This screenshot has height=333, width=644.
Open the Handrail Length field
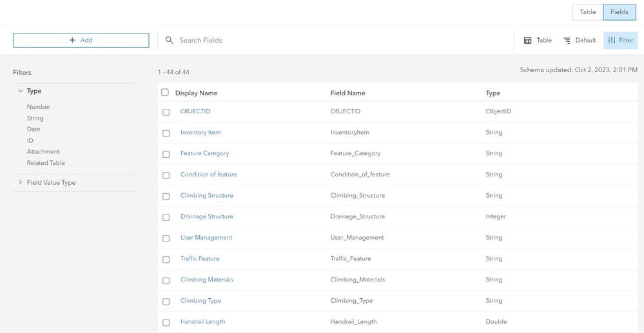(x=202, y=321)
